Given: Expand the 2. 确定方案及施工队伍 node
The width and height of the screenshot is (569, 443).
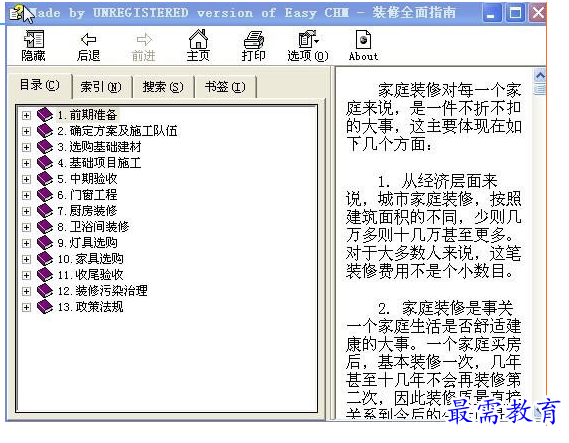Looking at the screenshot, I should coord(26,131).
